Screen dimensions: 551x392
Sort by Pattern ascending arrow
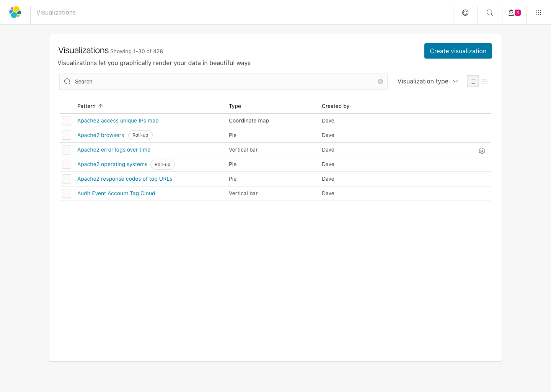point(101,106)
